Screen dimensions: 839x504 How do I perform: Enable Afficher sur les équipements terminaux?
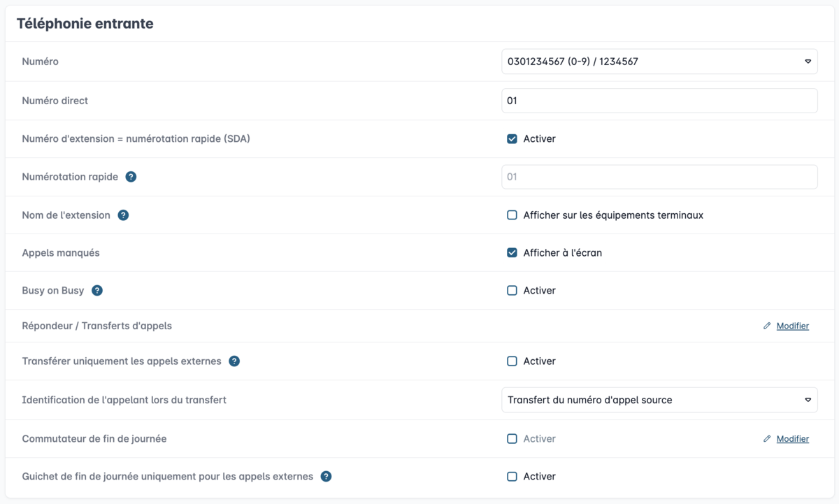pyautogui.click(x=512, y=215)
